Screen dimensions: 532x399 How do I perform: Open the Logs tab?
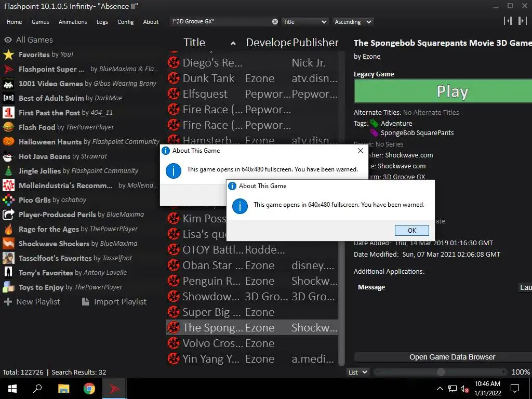point(102,22)
